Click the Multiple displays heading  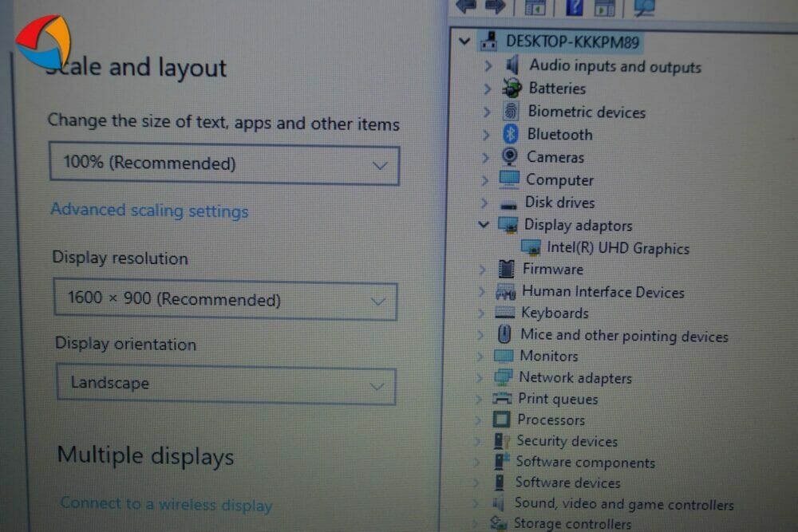pos(145,456)
